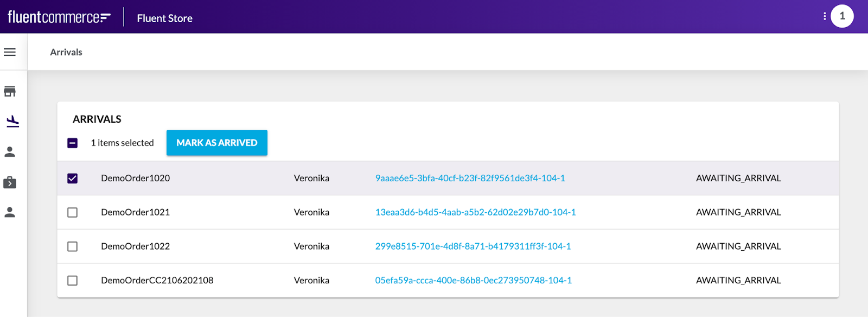
Task: Check the DemoOrderCC2106202108 row checkbox
Action: [72, 281]
